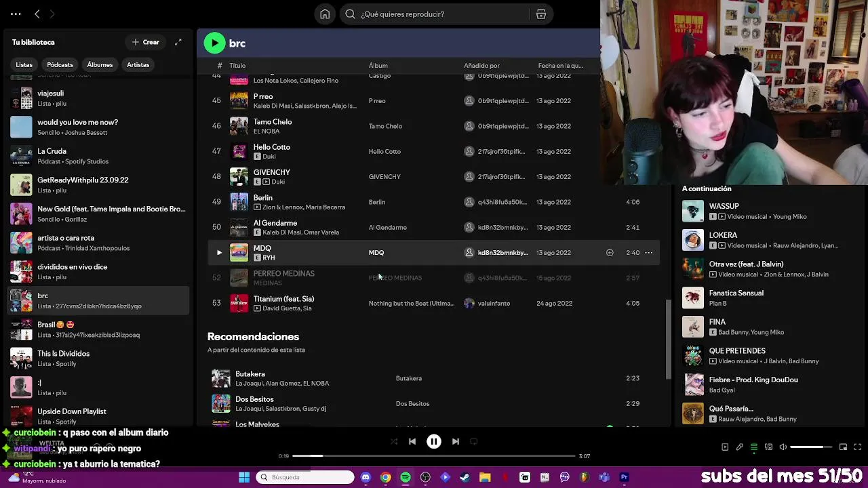The image size is (868, 488).
Task: Select the brc playlist in library
Action: pyautogui.click(x=98, y=300)
